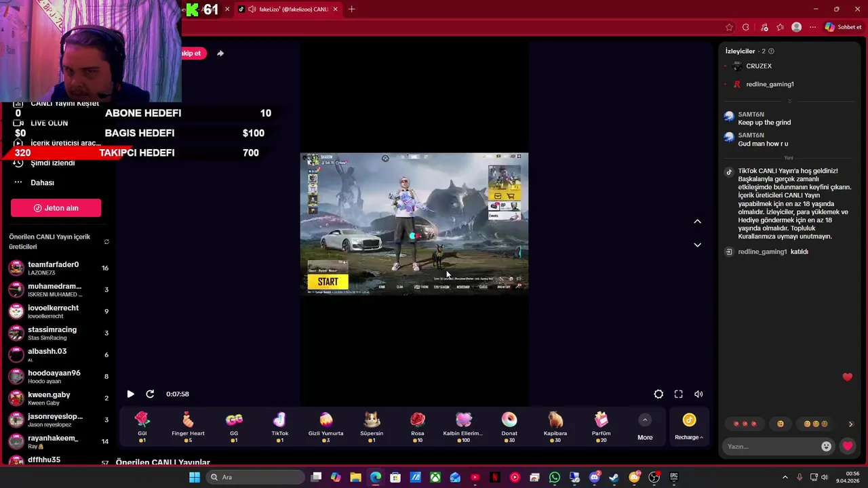The image size is (868, 488).
Task: Open a new browser tab
Action: click(x=351, y=9)
